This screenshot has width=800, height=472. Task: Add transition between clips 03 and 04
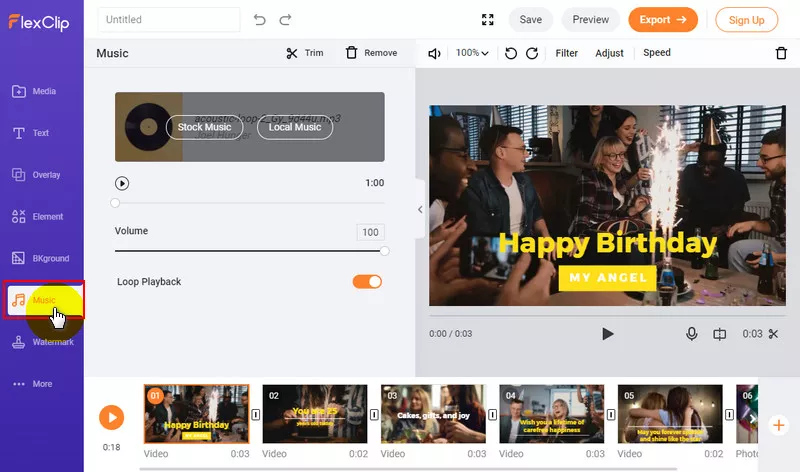click(492, 415)
